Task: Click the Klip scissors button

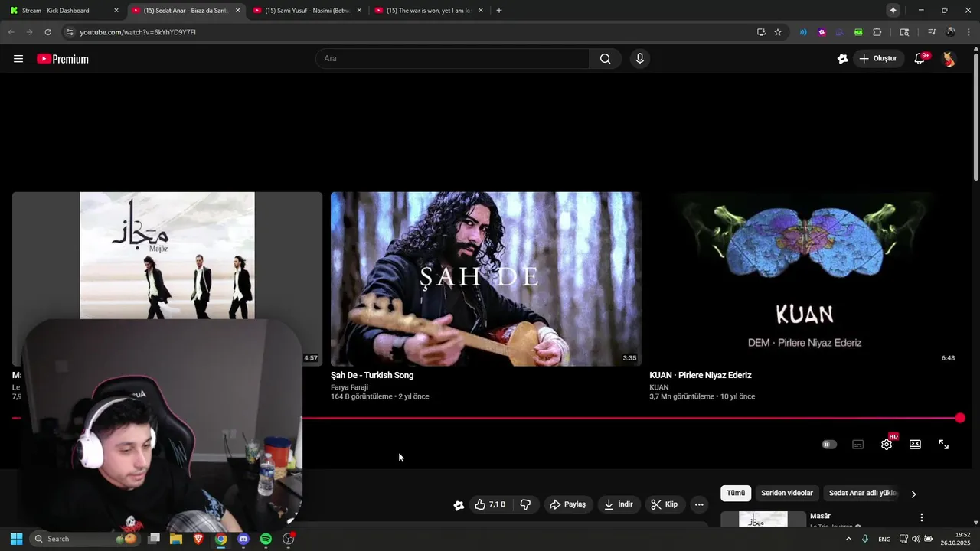Action: coord(665,504)
